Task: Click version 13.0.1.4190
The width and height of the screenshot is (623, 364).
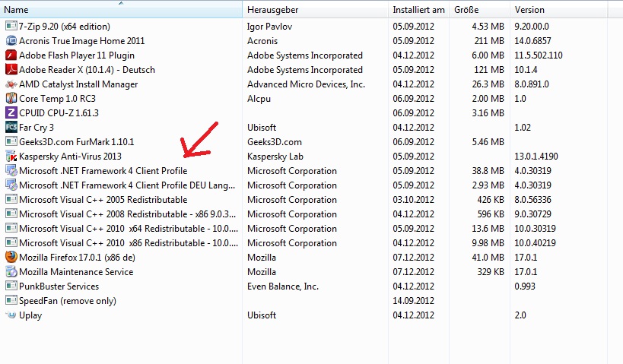Action: coord(536,157)
